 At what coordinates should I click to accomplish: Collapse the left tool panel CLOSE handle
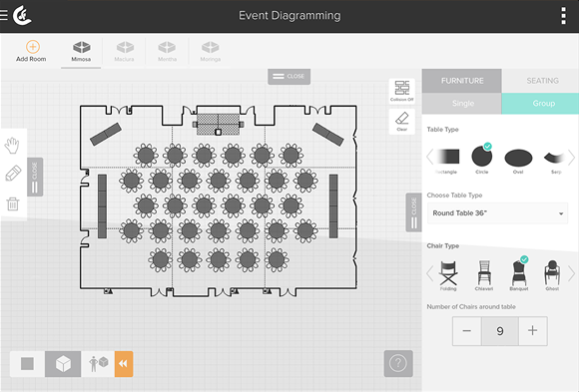pos(35,177)
